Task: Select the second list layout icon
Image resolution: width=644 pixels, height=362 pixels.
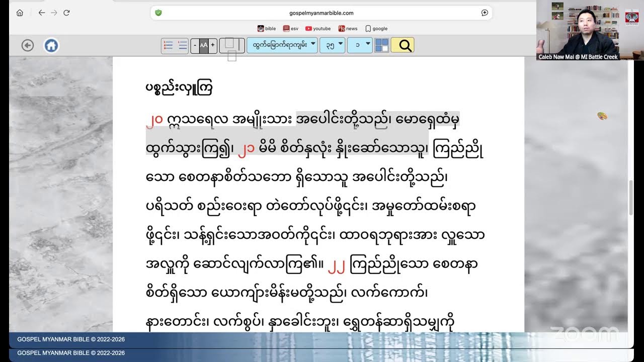Action: pos(182,46)
